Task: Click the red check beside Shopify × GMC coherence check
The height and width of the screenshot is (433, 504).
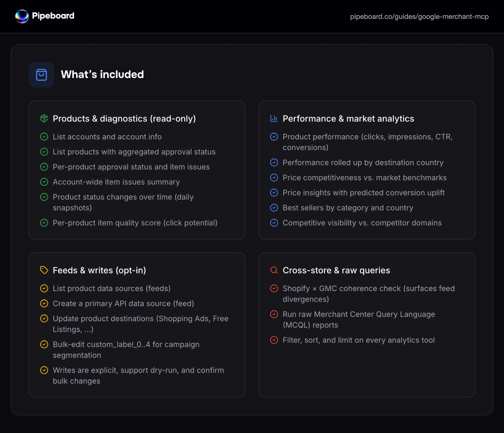Action: (x=274, y=288)
